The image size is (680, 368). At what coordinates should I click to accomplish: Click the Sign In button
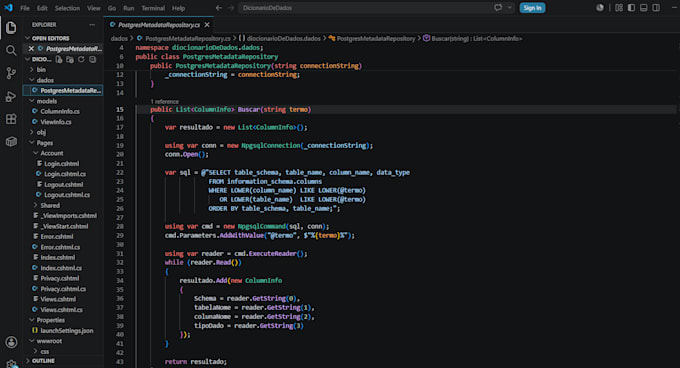pos(532,8)
